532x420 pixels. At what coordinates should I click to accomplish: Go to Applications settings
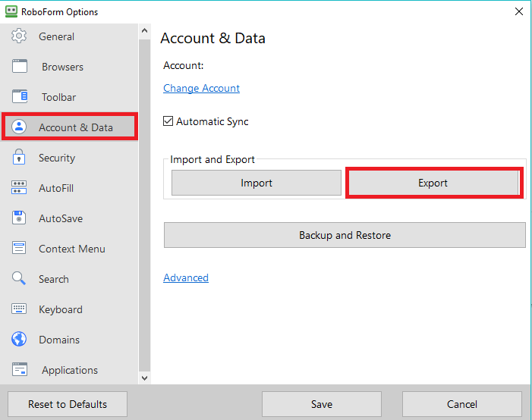pos(70,370)
